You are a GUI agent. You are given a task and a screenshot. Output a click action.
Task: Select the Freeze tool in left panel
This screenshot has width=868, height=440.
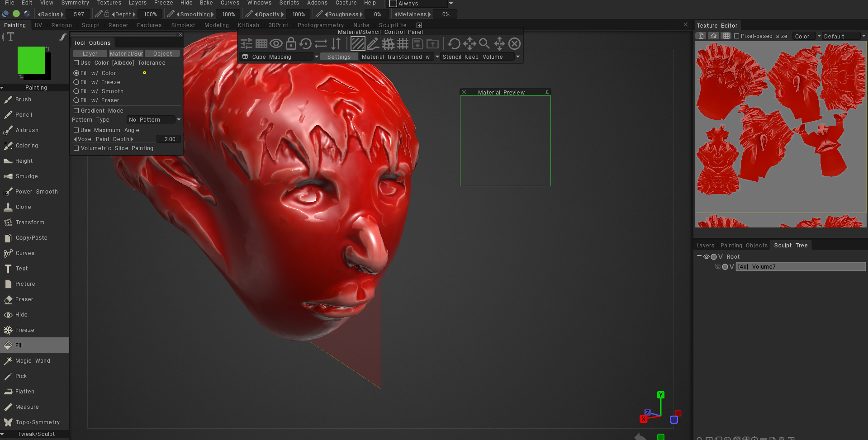[24, 330]
